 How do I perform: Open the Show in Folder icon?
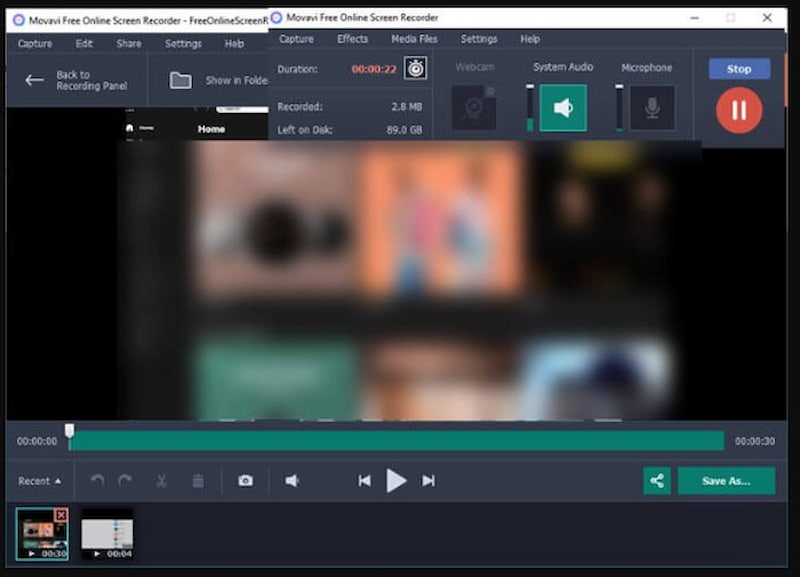(181, 80)
